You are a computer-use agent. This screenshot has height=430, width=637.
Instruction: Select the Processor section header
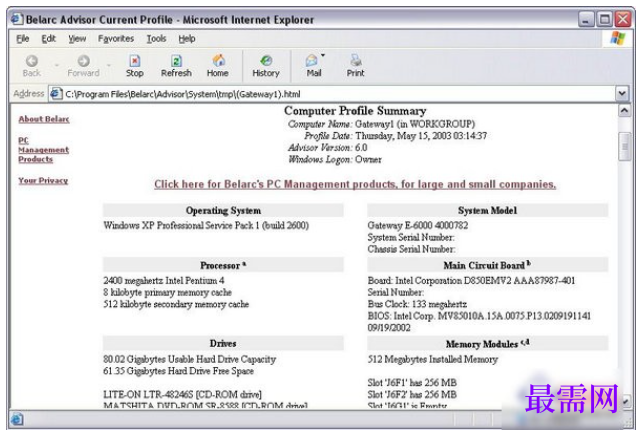(x=223, y=265)
